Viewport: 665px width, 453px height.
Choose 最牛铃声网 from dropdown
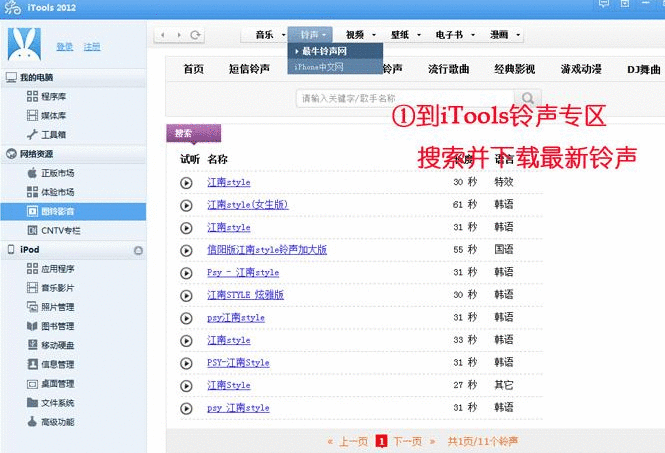coord(335,51)
